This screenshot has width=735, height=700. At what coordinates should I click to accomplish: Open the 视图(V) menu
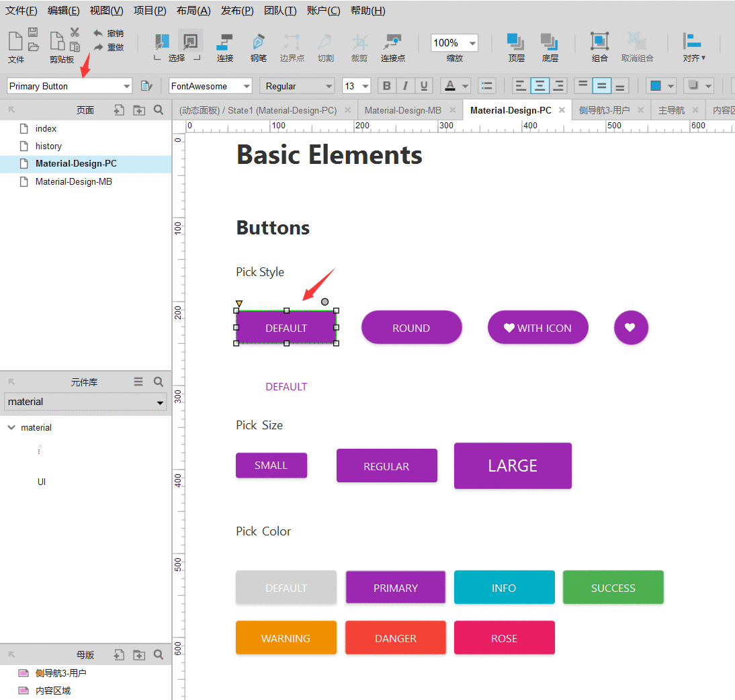[x=106, y=10]
